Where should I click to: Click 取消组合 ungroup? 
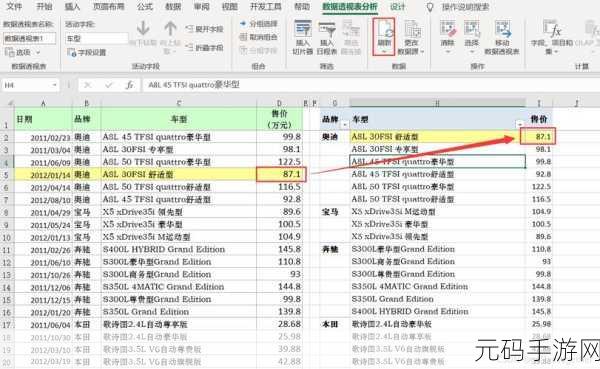pyautogui.click(x=258, y=37)
